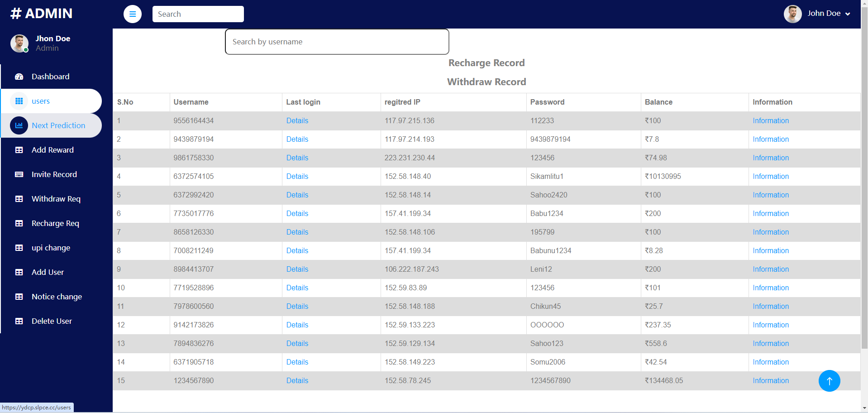The height and width of the screenshot is (413, 868).
Task: Open upi change in the sidebar
Action: [x=51, y=248]
